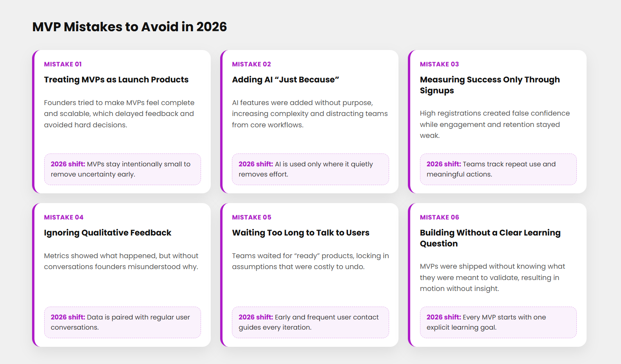621x364 pixels.
Task: Select the MISTAKE 03 label
Action: pos(439,64)
